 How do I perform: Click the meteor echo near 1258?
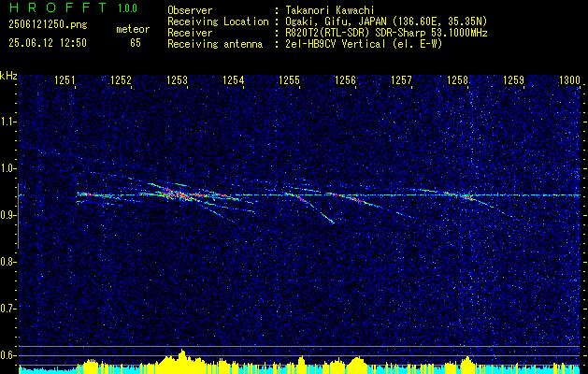[466, 196]
